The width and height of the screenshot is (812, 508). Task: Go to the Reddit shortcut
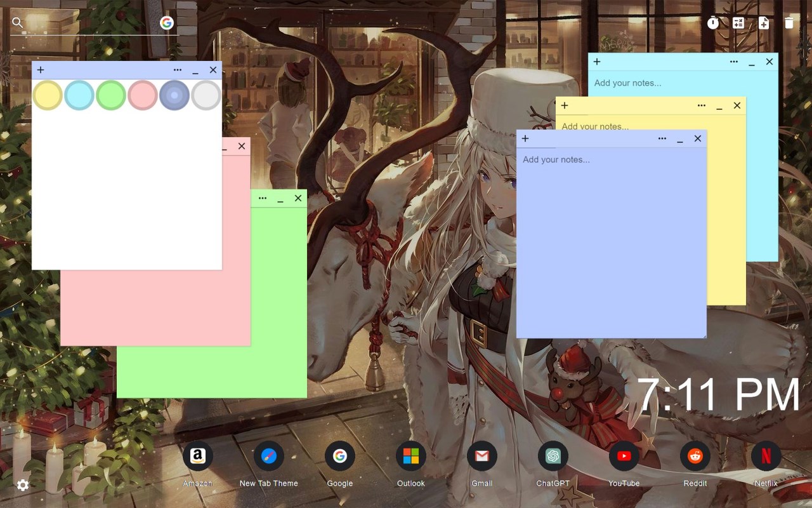695,456
